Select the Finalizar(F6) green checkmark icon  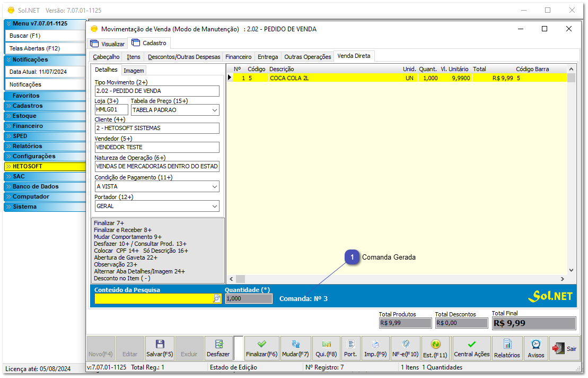pos(261,348)
